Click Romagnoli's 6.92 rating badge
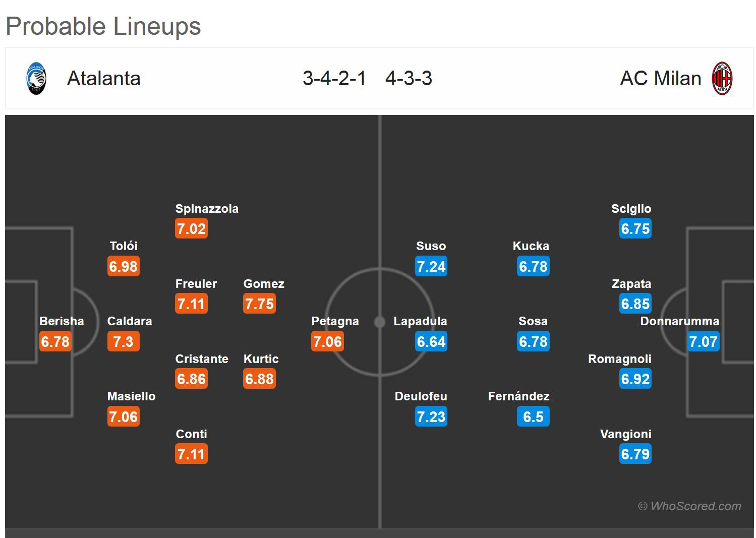This screenshot has height=538, width=756. (x=635, y=379)
